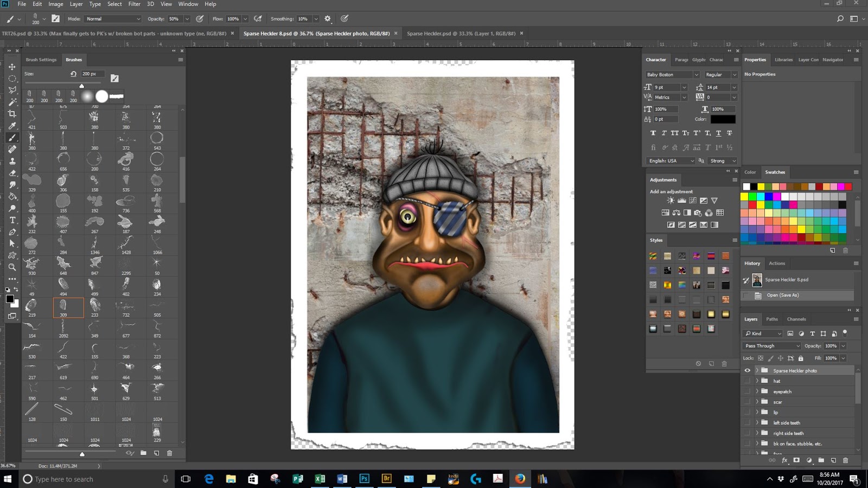Open Firefox from the taskbar
The image size is (868, 488).
(520, 479)
